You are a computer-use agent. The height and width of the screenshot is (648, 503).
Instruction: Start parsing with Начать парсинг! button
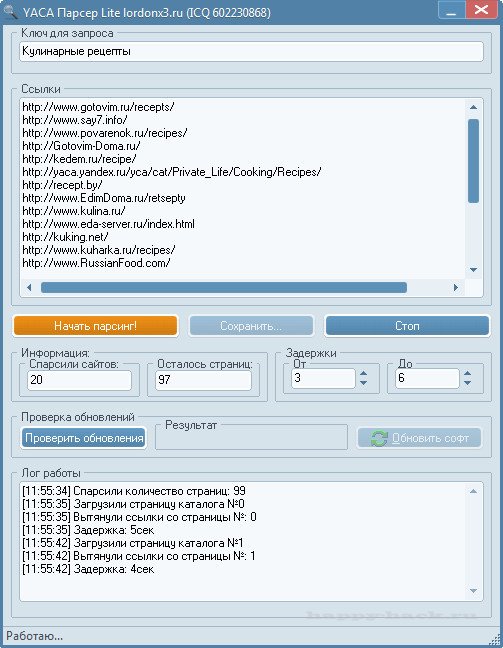point(95,326)
